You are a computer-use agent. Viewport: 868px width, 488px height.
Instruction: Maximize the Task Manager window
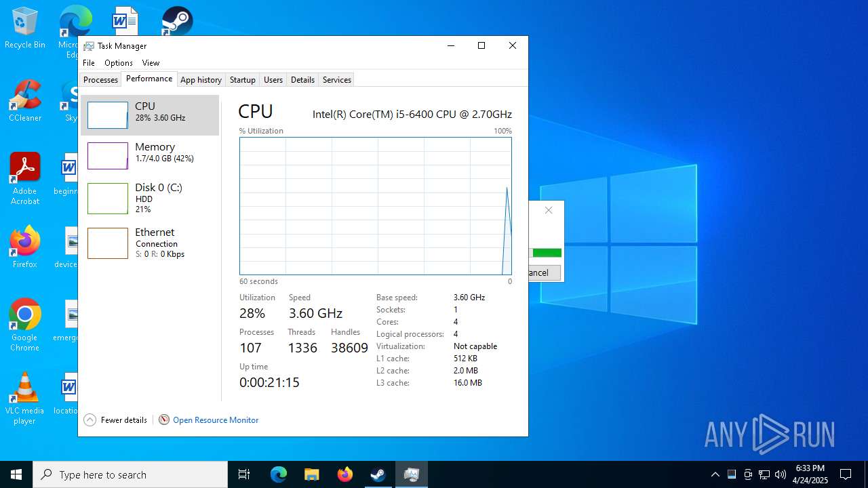tap(481, 45)
